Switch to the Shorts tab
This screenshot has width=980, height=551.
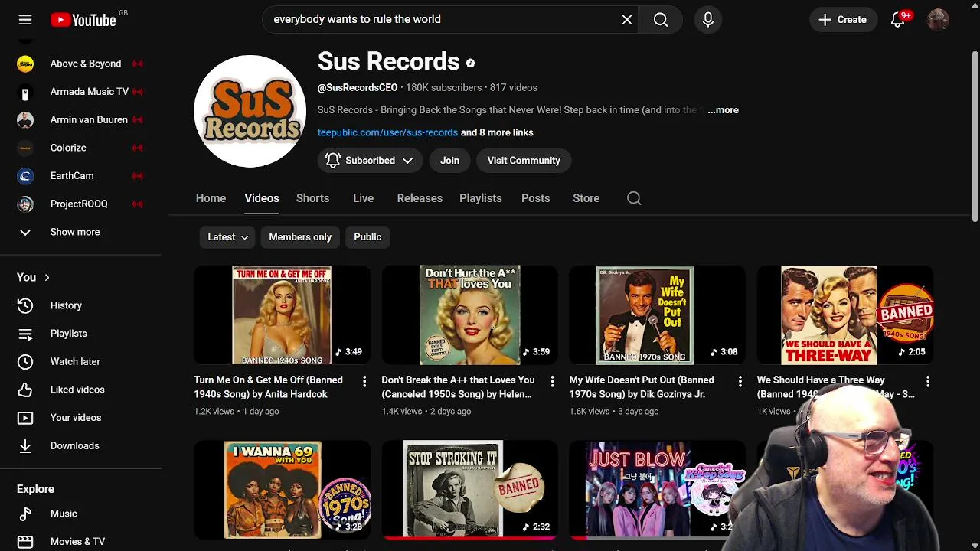coord(312,198)
